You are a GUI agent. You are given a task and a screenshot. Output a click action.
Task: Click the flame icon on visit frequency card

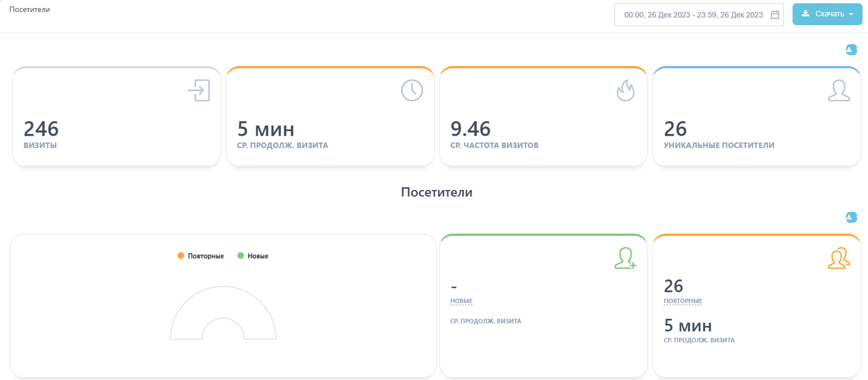(x=626, y=90)
